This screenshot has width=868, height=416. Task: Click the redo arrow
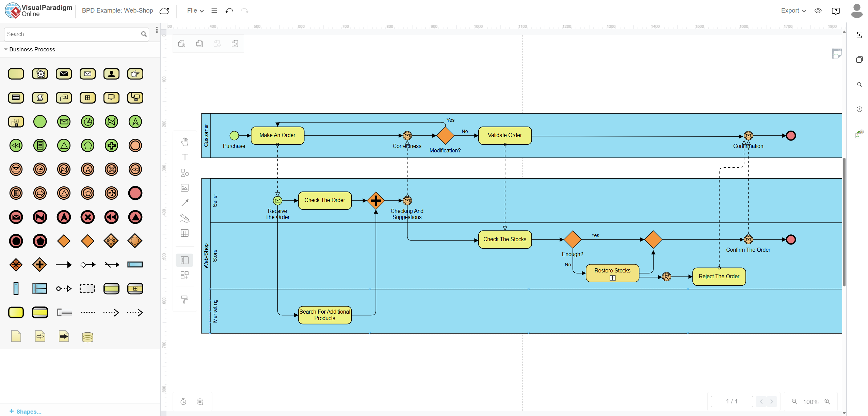tap(244, 11)
